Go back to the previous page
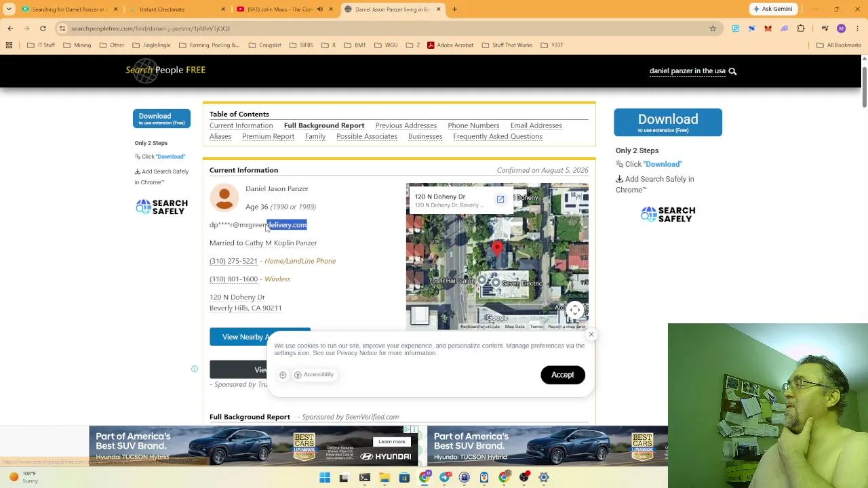Viewport: 868px width, 488px height. [x=10, y=28]
